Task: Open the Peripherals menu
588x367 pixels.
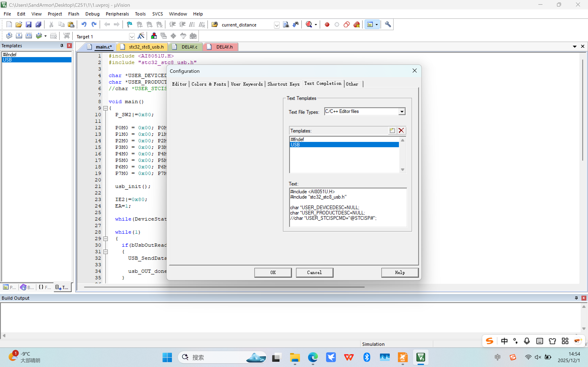Action: click(117, 14)
